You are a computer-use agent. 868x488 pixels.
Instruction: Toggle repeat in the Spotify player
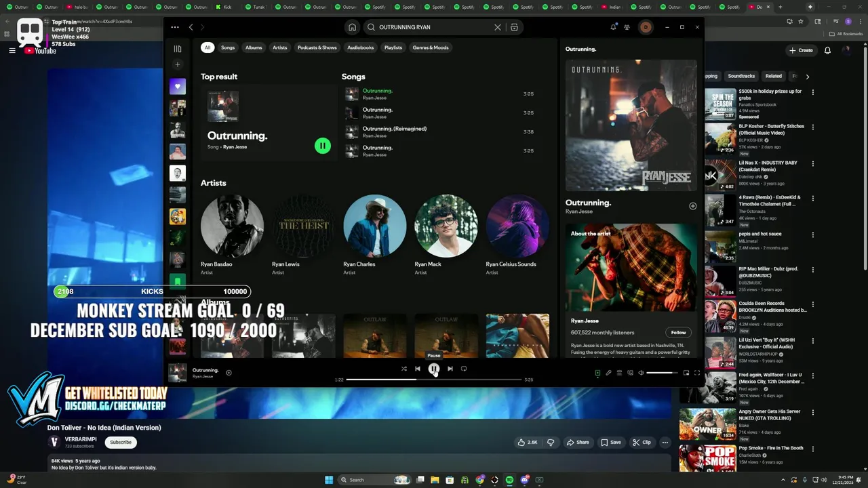click(464, 369)
